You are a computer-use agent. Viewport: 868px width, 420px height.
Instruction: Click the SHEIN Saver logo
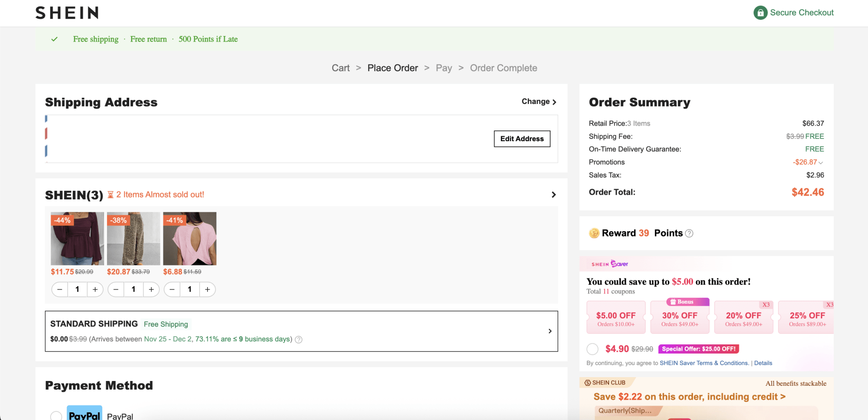point(610,264)
